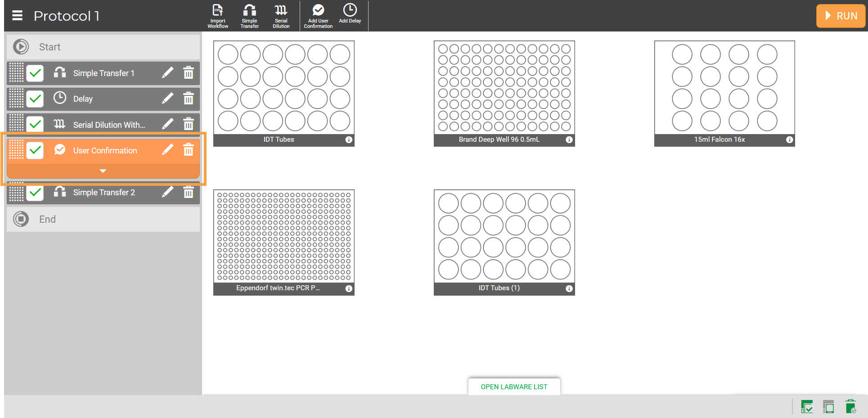
Task: Delete the Serial Dilution step
Action: [189, 124]
